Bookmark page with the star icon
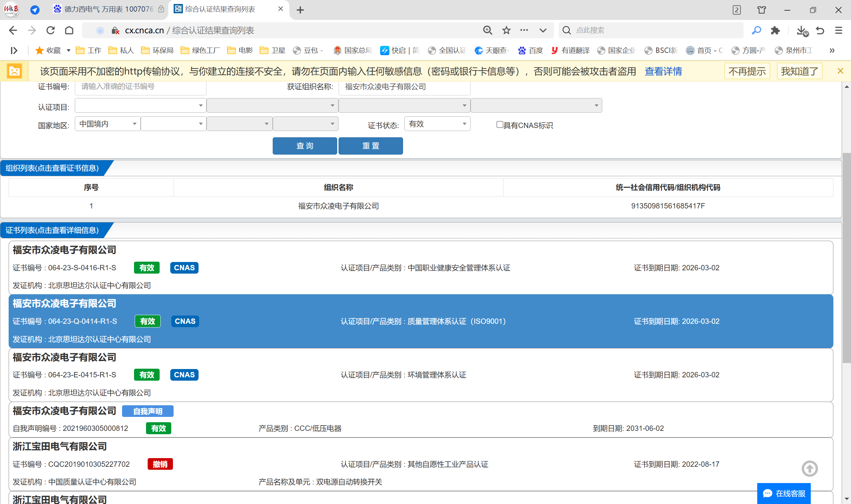The height and width of the screenshot is (504, 851). (506, 30)
